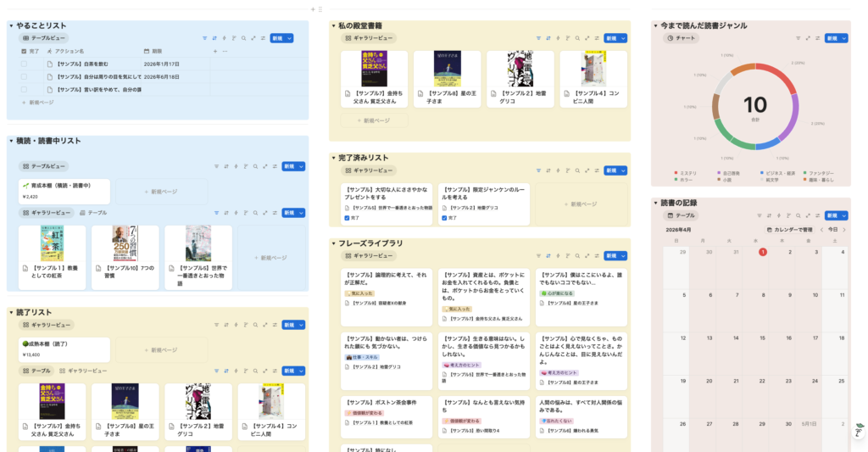868x452 pixels.
Task: Check 完了 box for 白茶を飲む row
Action: coord(24,64)
